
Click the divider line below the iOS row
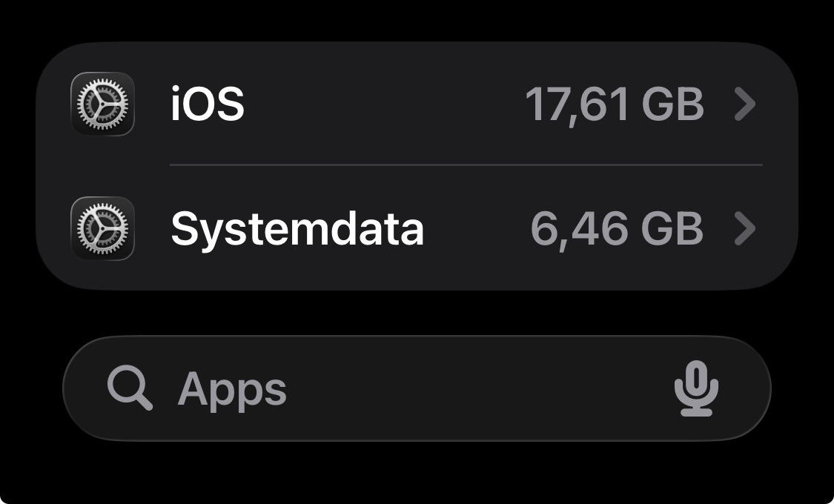(466, 165)
